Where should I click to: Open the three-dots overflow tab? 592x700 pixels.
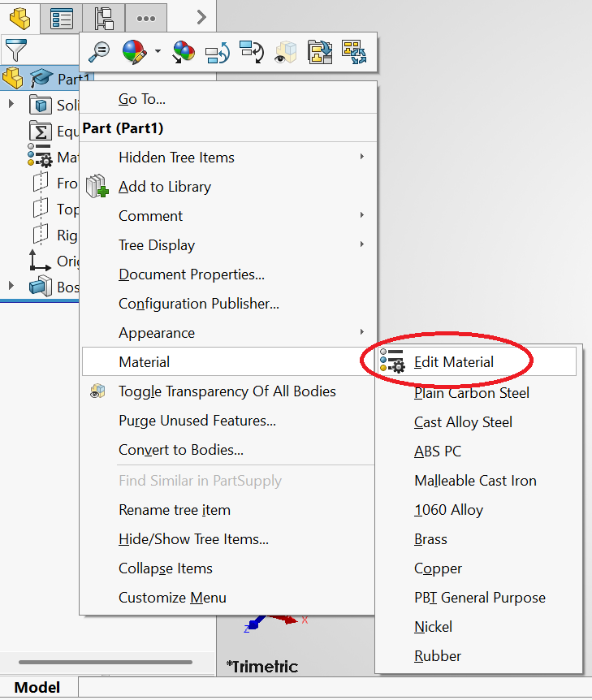[146, 19]
